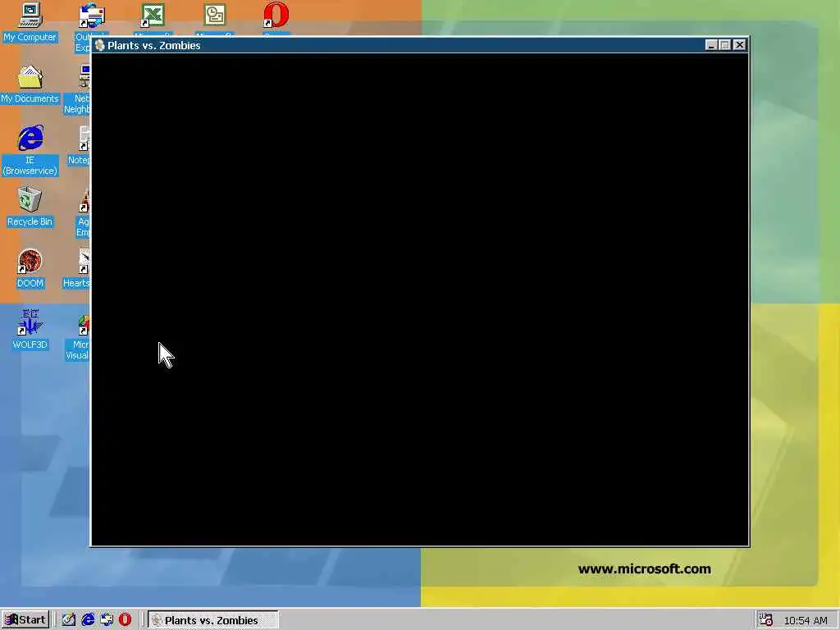Open the Start menu
Viewport: 840px width, 630px height.
25,620
